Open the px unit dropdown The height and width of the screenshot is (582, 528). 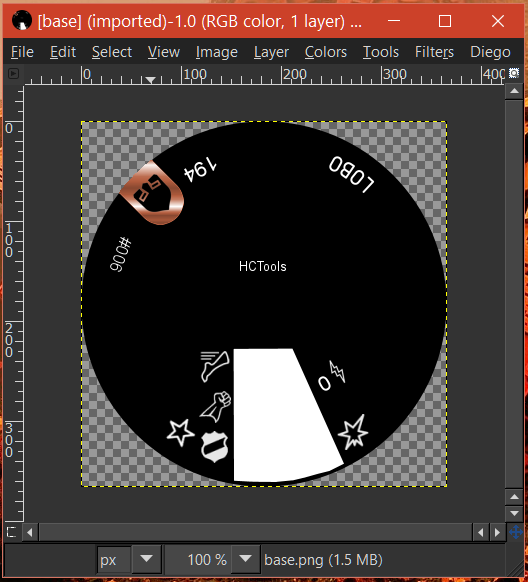pos(147,559)
